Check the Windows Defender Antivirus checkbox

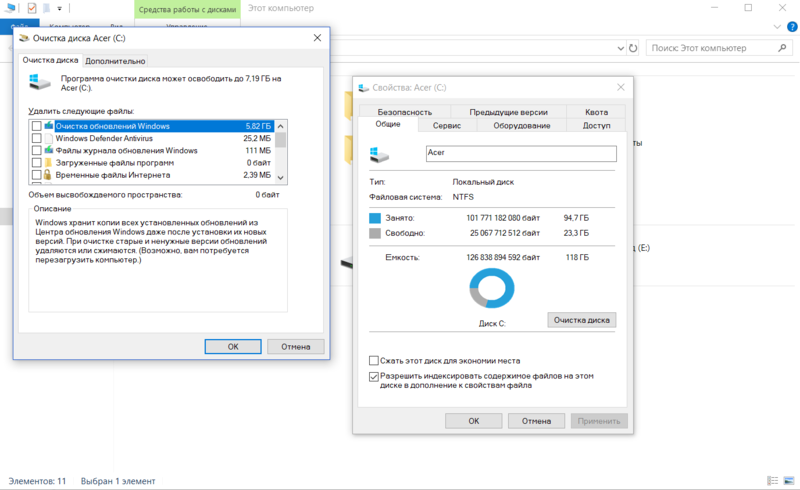tap(36, 138)
